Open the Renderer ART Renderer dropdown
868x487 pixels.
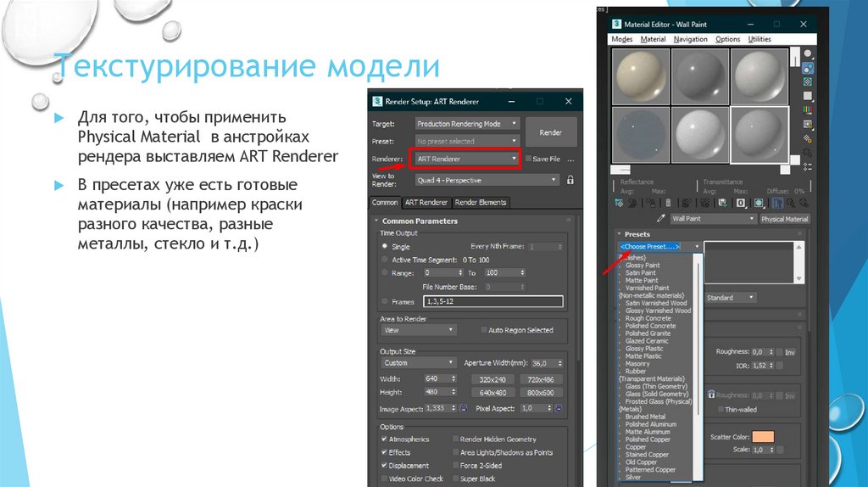coord(467,159)
